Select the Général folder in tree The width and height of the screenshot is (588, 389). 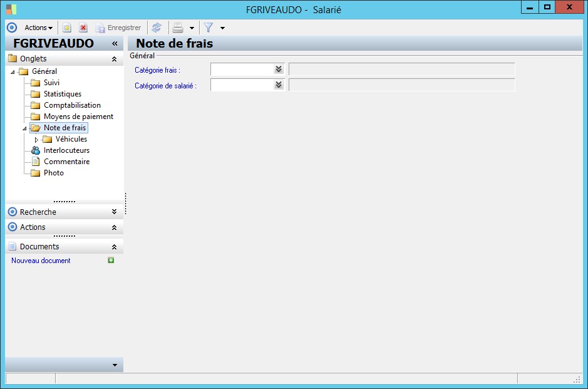tap(44, 71)
